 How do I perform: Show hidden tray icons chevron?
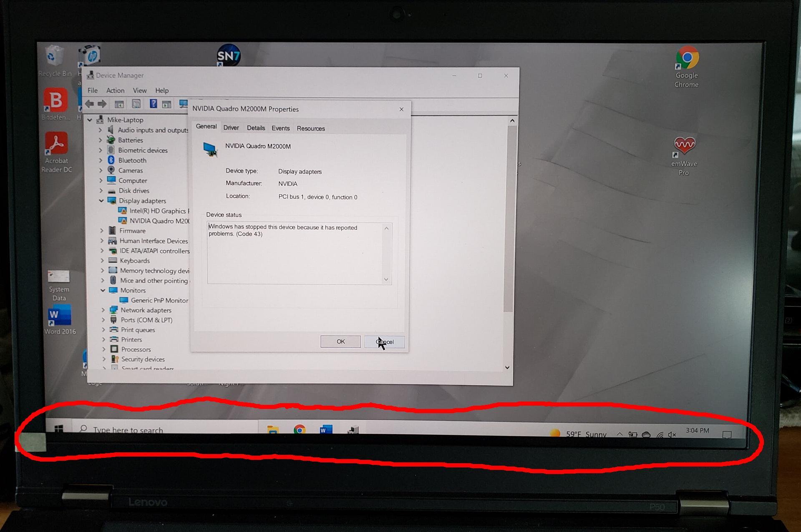(620, 434)
